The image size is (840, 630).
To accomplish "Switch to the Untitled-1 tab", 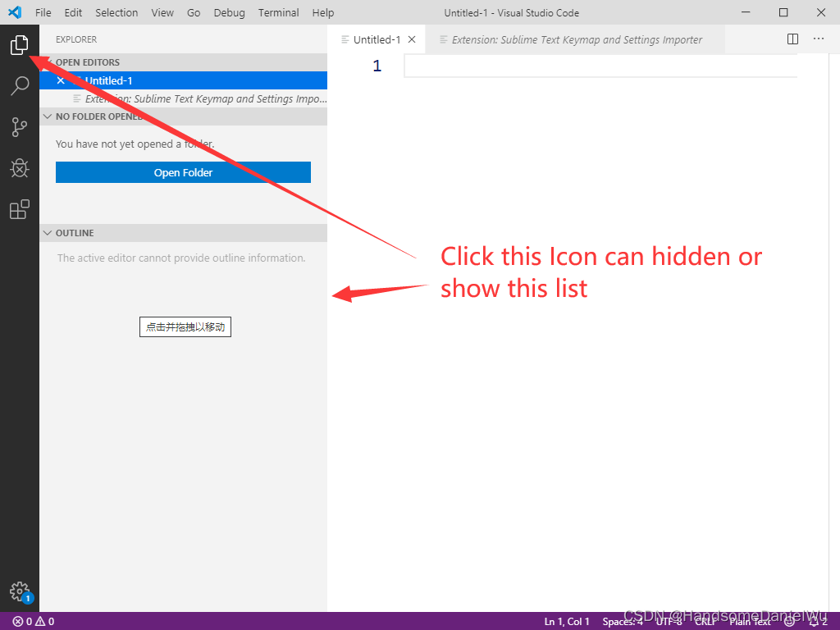I will click(x=377, y=39).
